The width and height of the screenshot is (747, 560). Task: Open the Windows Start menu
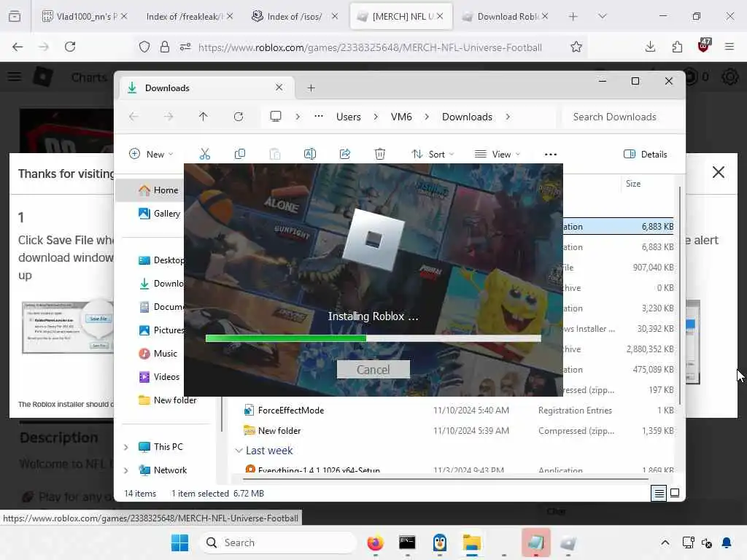(x=179, y=542)
